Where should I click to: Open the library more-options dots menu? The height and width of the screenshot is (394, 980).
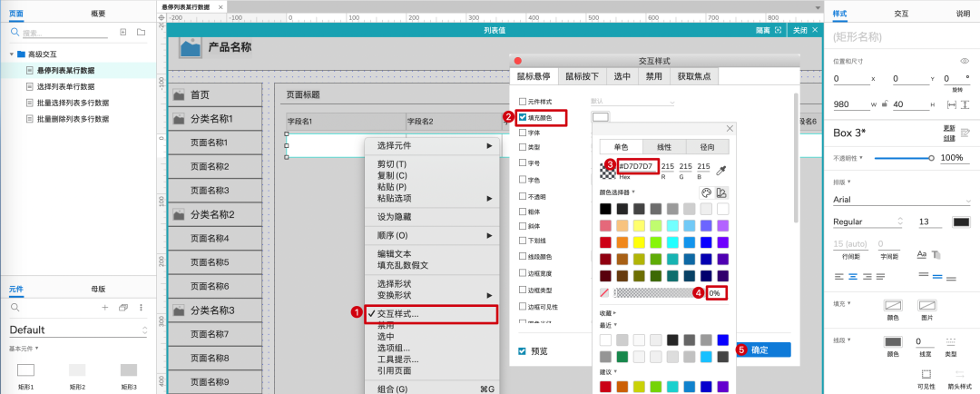[x=142, y=307]
